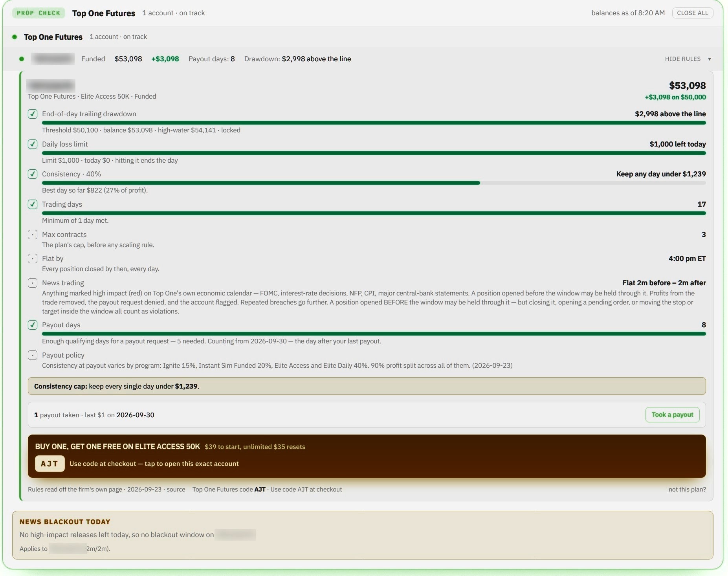Click the '4:00 pm ET' value
The image size is (728, 576).
tap(687, 259)
